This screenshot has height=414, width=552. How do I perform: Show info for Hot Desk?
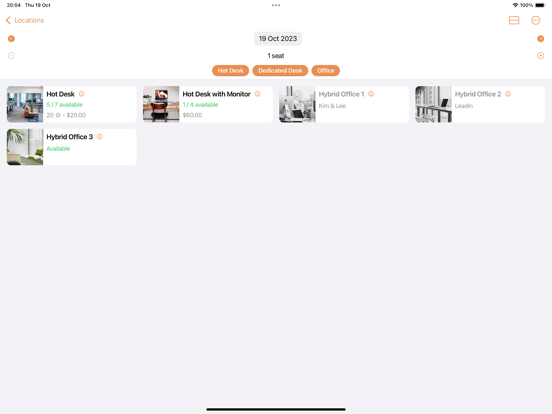(82, 94)
